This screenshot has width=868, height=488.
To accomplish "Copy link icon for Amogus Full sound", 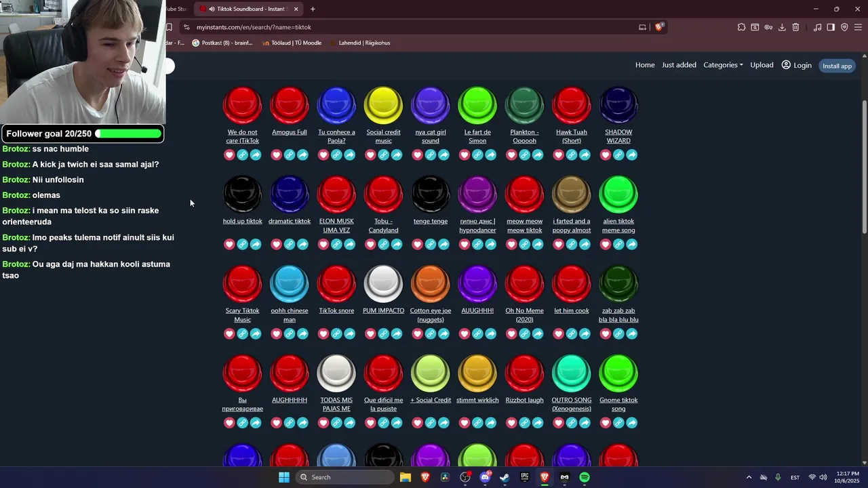I will [290, 155].
